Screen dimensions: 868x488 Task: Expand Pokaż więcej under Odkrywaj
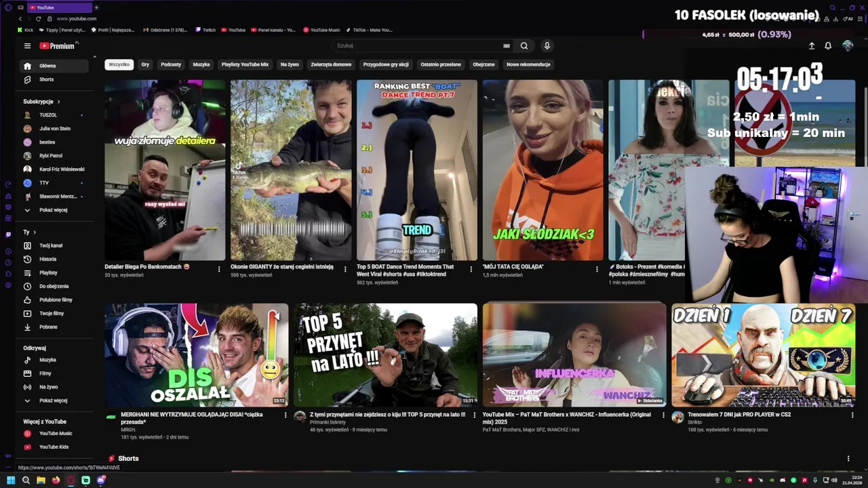pos(54,401)
